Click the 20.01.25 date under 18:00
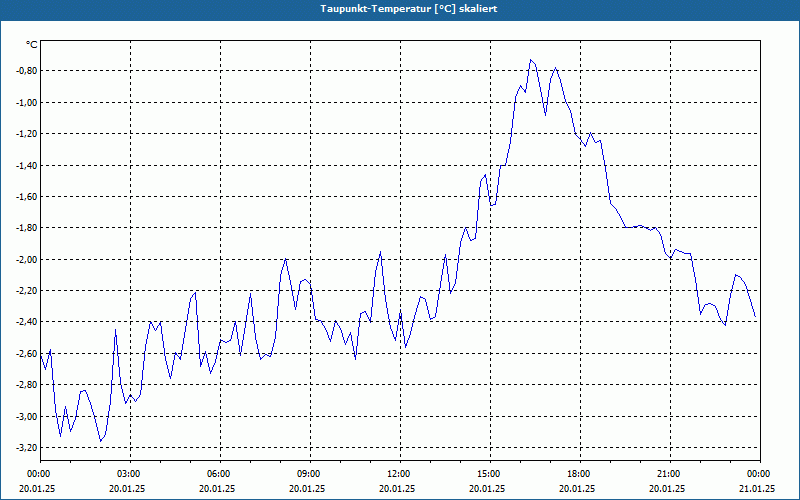This screenshot has height=500, width=800. tap(577, 488)
